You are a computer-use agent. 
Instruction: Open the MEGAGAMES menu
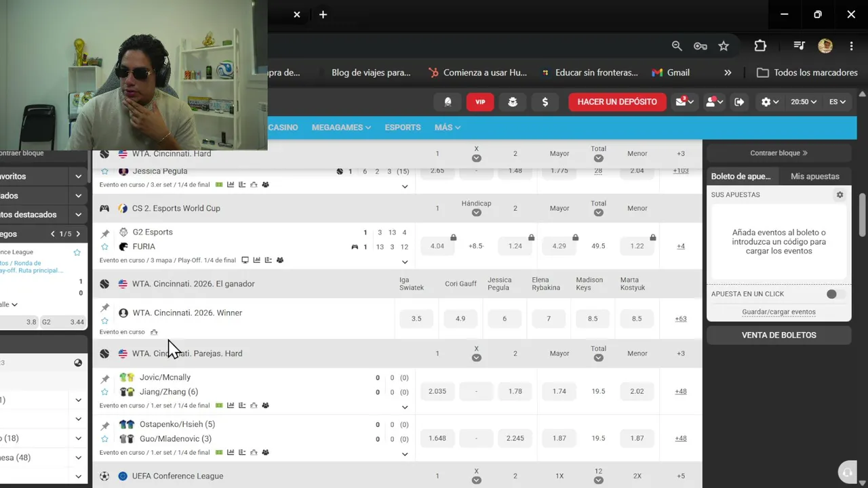coord(341,127)
